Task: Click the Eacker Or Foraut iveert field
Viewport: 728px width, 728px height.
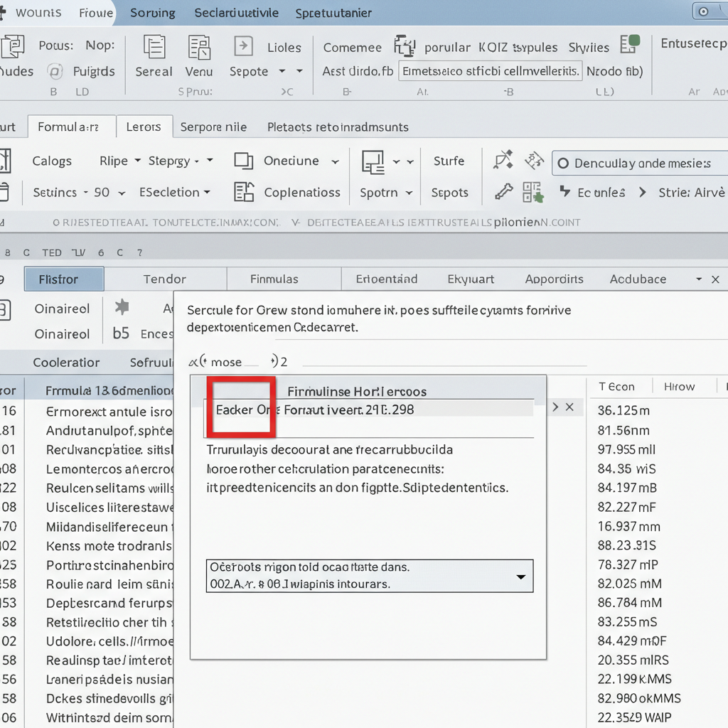Action: click(369, 409)
